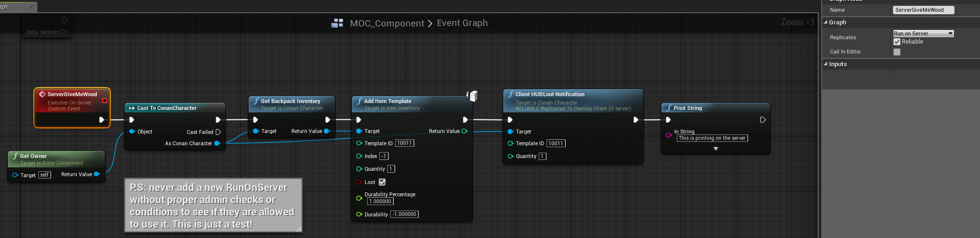Image resolution: width=980 pixels, height=238 pixels.
Task: Click the In String pin on Print String
Action: point(669,135)
